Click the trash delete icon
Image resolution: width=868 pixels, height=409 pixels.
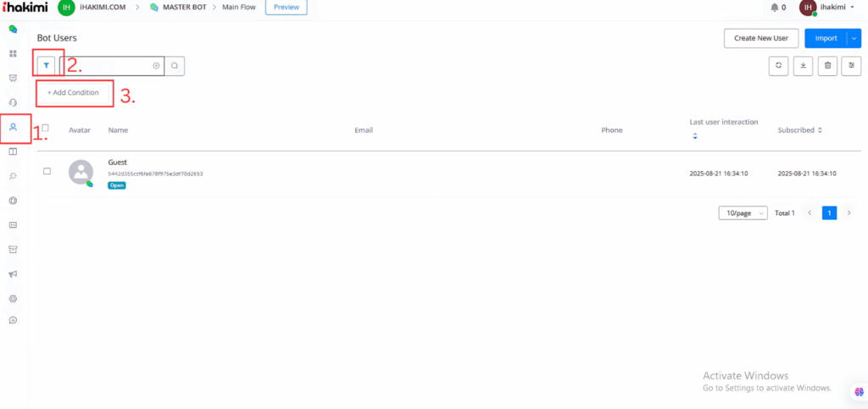[x=828, y=66]
